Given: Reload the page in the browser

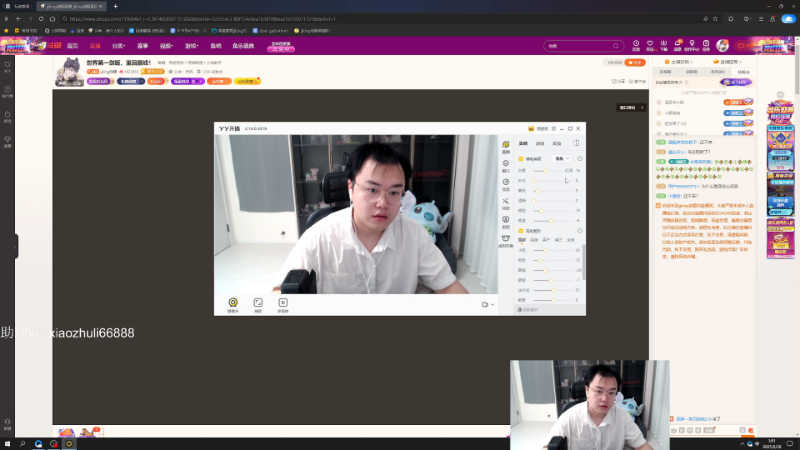Looking at the screenshot, I should click(41, 19).
